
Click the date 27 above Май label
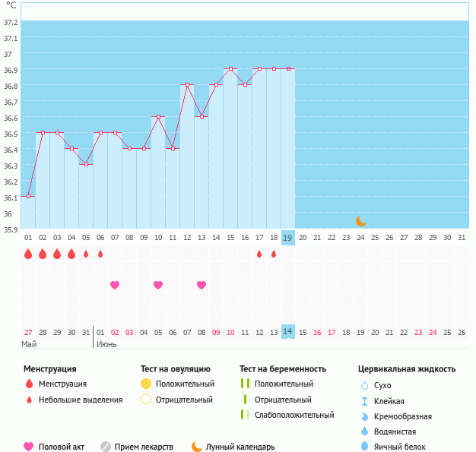[x=28, y=332]
